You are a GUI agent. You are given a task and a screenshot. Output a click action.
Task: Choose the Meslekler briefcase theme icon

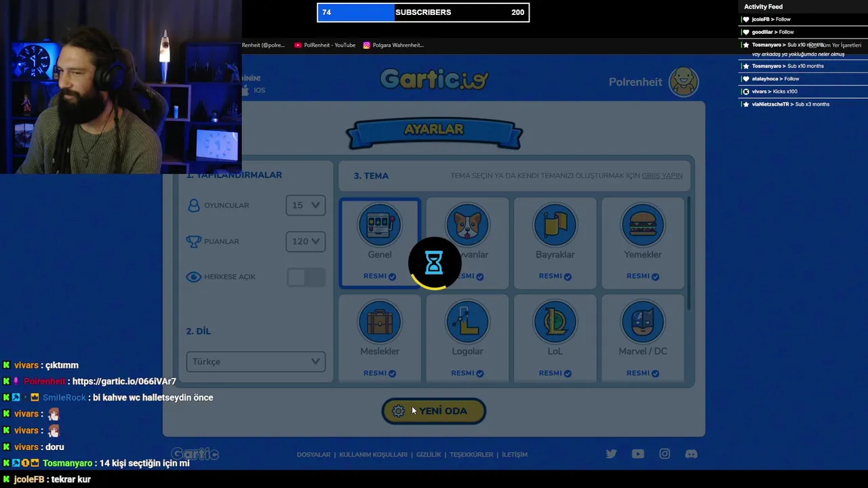coord(380,321)
